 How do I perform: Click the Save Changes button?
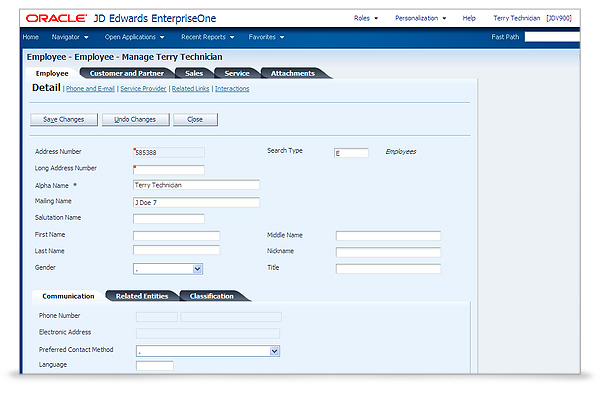coord(64,120)
